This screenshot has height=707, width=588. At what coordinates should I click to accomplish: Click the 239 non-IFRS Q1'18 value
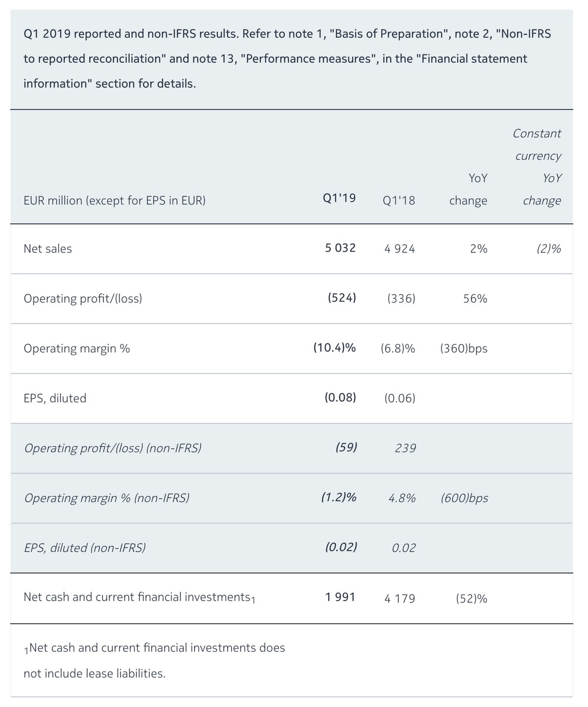point(405,448)
